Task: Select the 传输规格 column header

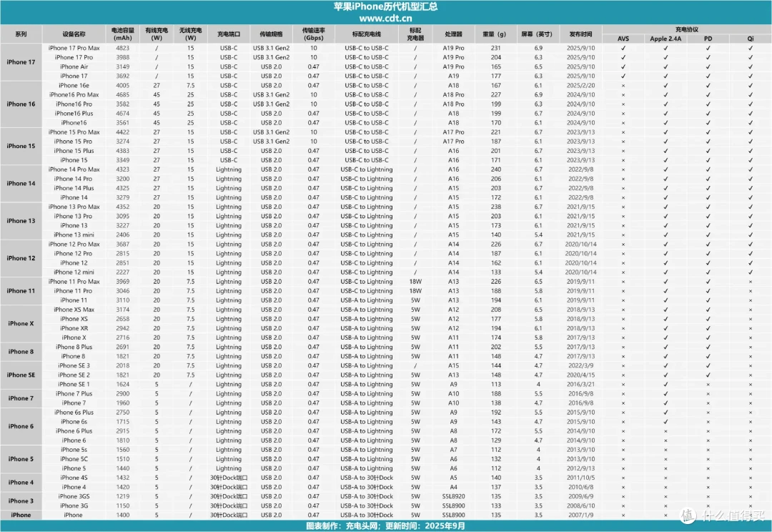Action: coord(272,34)
